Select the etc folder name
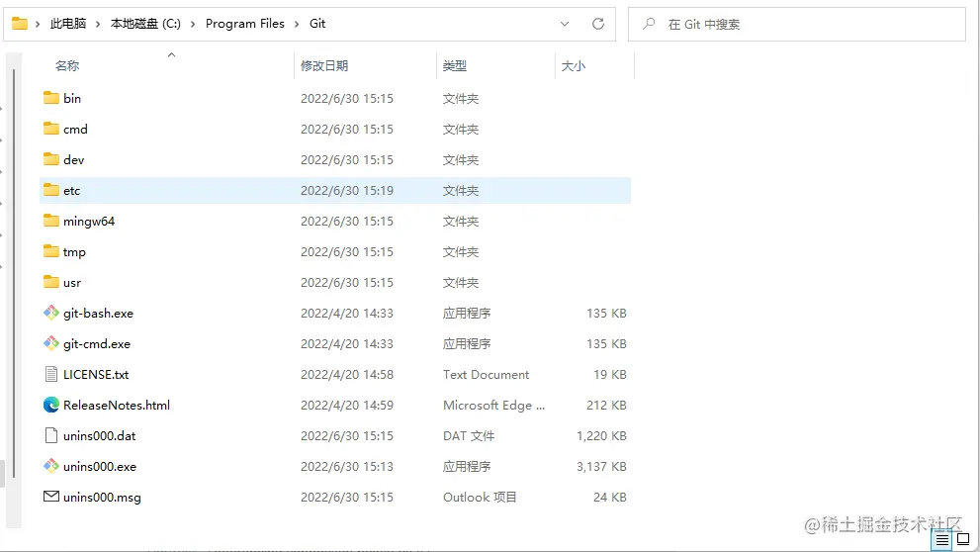Image resolution: width=980 pixels, height=552 pixels. (72, 190)
